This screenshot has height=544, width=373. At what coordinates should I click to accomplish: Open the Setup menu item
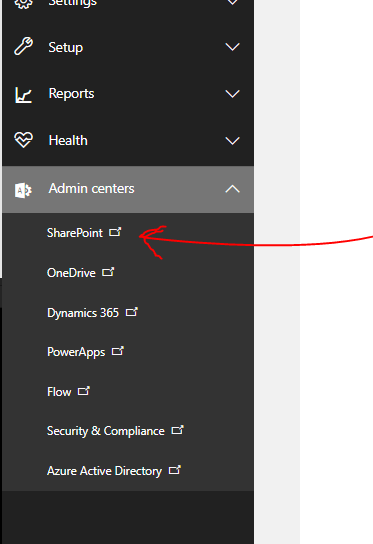point(128,47)
